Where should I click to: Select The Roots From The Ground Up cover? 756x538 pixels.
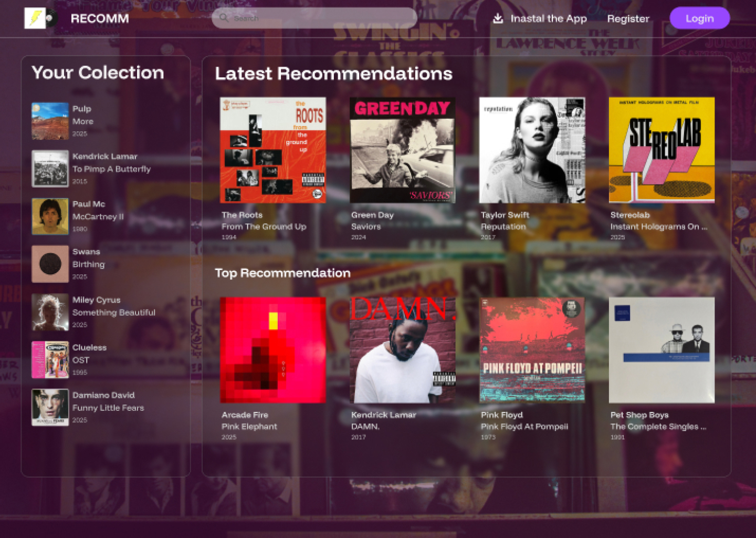click(273, 150)
